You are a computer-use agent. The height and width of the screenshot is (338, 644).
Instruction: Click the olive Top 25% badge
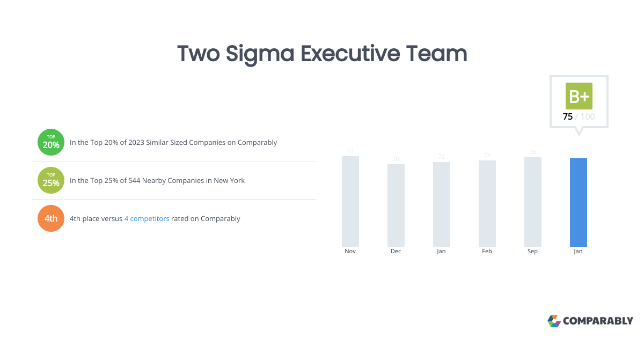(51, 180)
